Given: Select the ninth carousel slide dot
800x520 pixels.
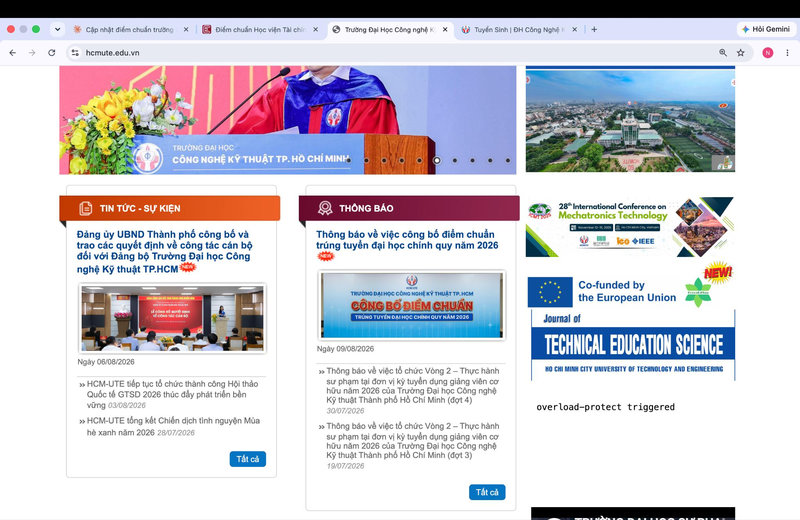Looking at the screenshot, I should coord(490,160).
